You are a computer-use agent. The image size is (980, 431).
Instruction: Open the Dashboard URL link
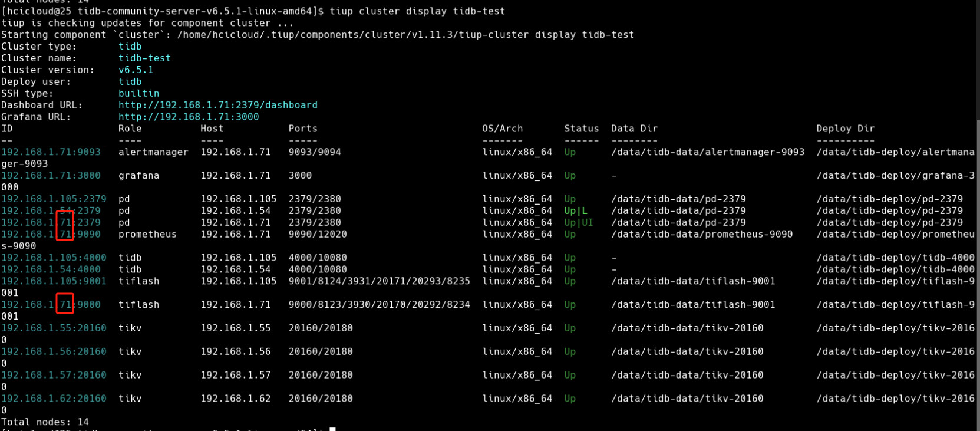tap(217, 105)
